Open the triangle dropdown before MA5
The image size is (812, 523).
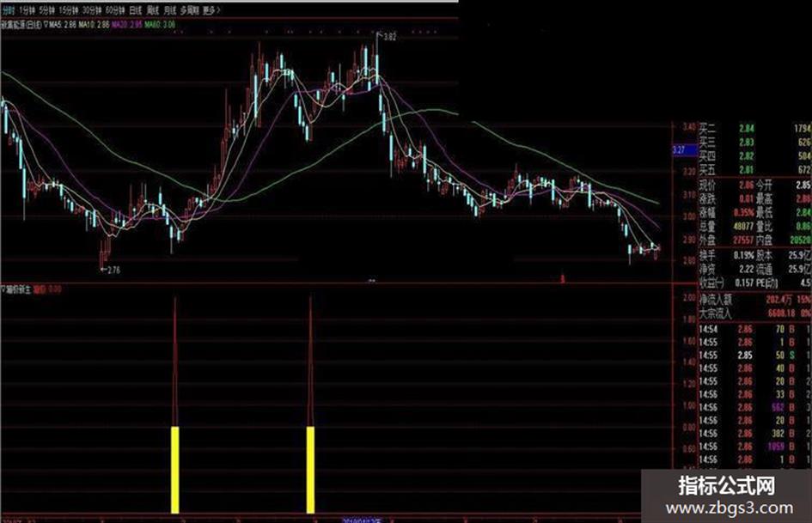coord(46,24)
